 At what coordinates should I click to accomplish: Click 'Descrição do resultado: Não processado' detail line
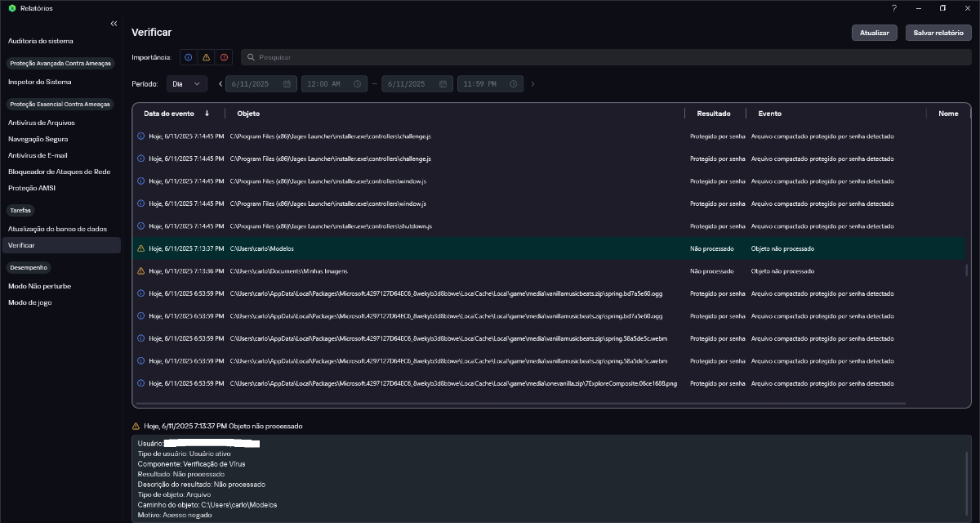coord(202,485)
